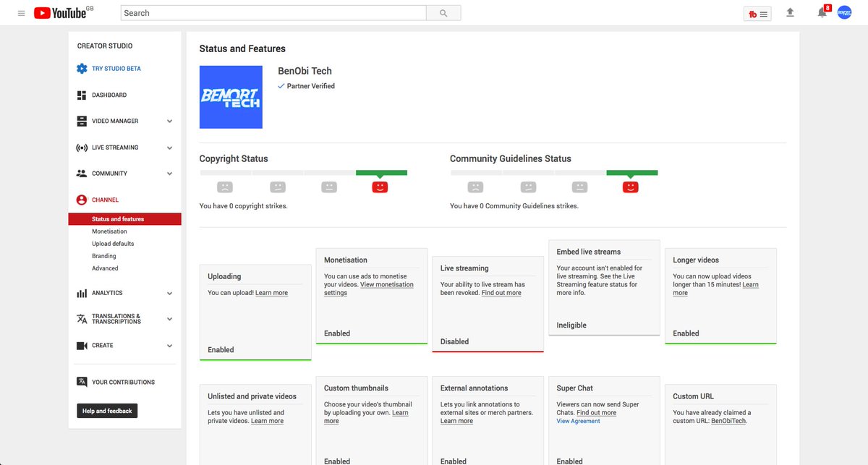Click Learn more in Custom thumbnails card
The image size is (868, 465).
[366, 417]
